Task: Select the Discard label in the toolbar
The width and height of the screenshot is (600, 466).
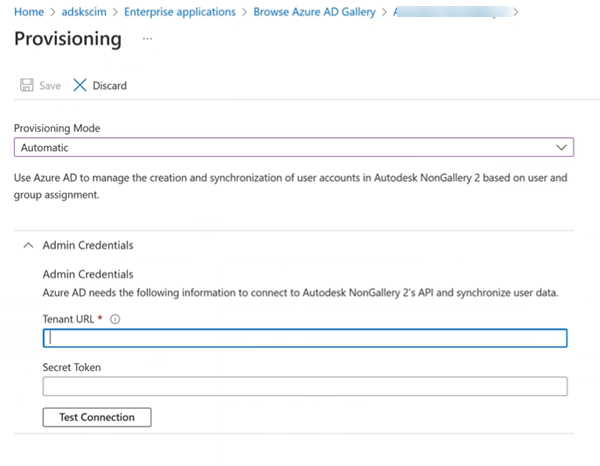Action: (109, 86)
